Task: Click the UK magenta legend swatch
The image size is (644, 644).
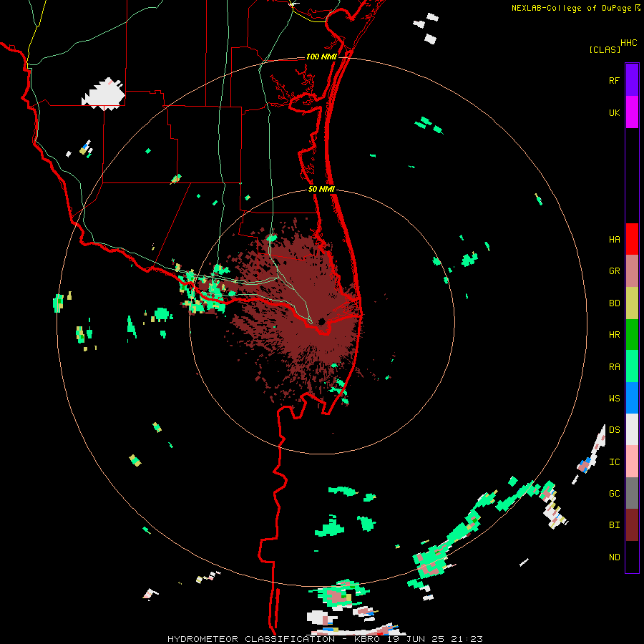Action: click(x=632, y=112)
